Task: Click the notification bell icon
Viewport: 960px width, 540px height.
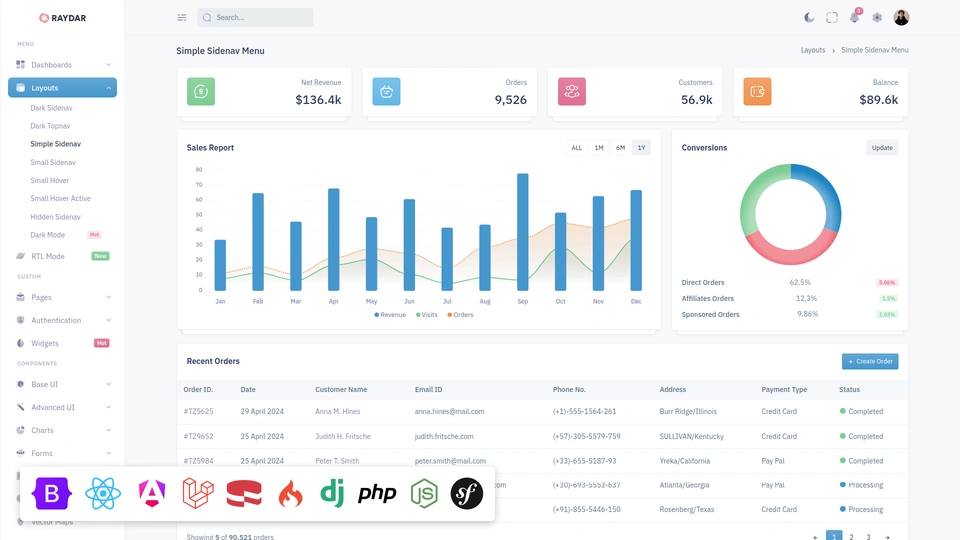Action: (854, 18)
